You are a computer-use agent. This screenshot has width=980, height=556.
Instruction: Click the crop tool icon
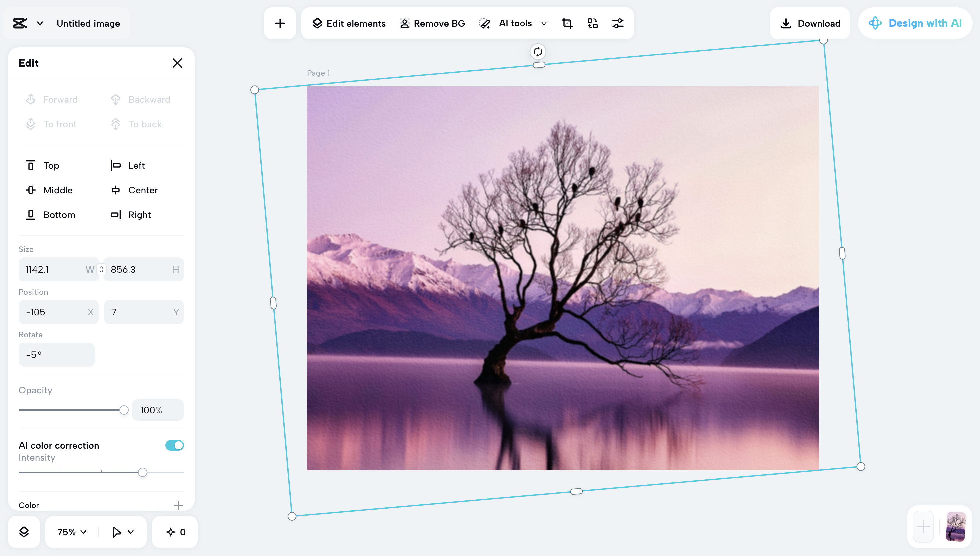pyautogui.click(x=567, y=24)
